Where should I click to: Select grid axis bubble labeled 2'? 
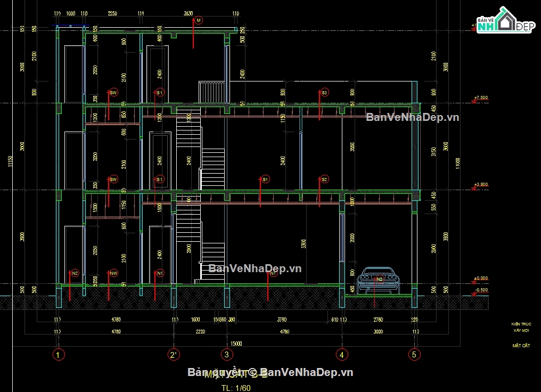click(174, 354)
